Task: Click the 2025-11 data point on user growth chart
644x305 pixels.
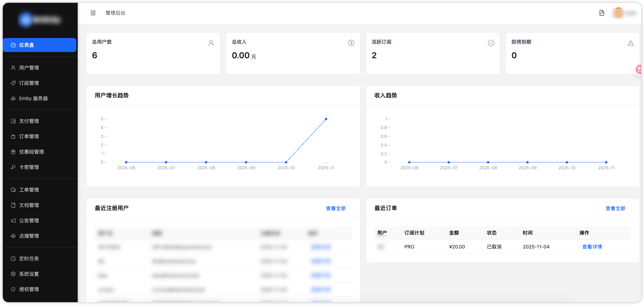Action: click(x=326, y=119)
